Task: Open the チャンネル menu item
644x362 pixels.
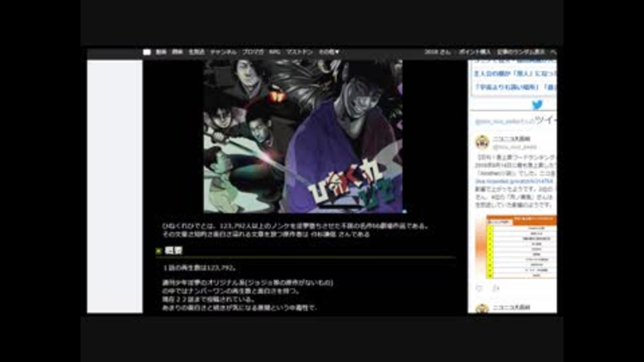Action: [x=223, y=52]
